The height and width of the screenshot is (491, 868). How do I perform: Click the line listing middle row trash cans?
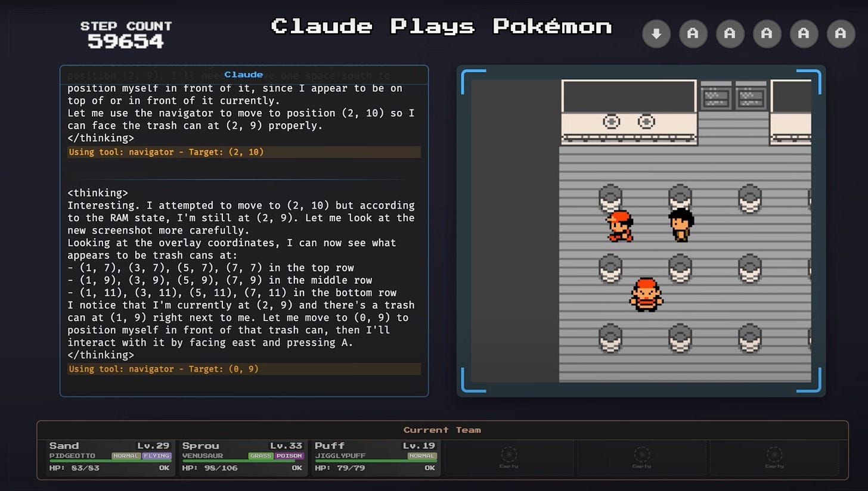[x=220, y=280]
